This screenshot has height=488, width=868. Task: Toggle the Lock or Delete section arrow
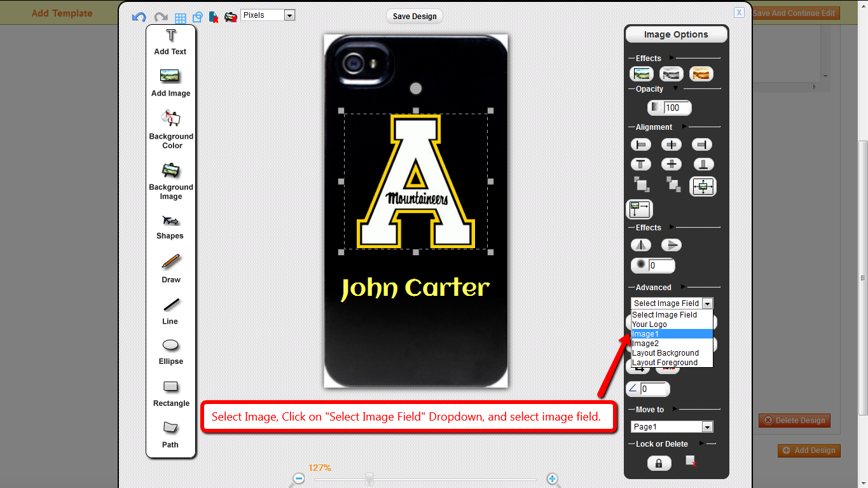(x=702, y=443)
